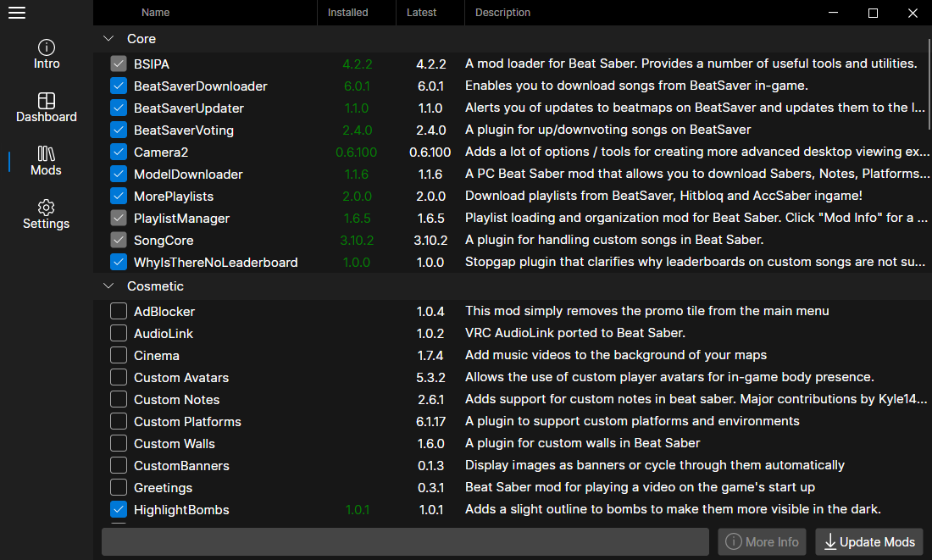
Task: Uncheck the HighlightBombs mod
Action: pyautogui.click(x=119, y=509)
